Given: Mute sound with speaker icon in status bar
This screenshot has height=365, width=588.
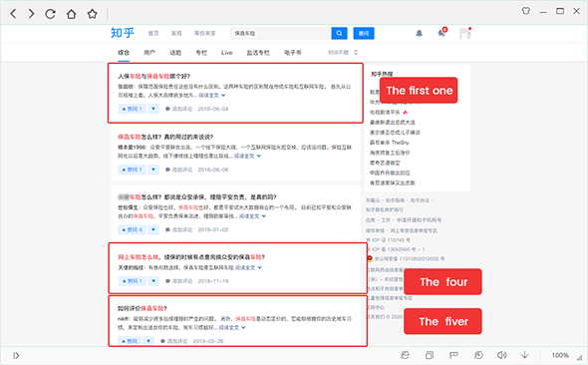Looking at the screenshot, I should click(501, 355).
